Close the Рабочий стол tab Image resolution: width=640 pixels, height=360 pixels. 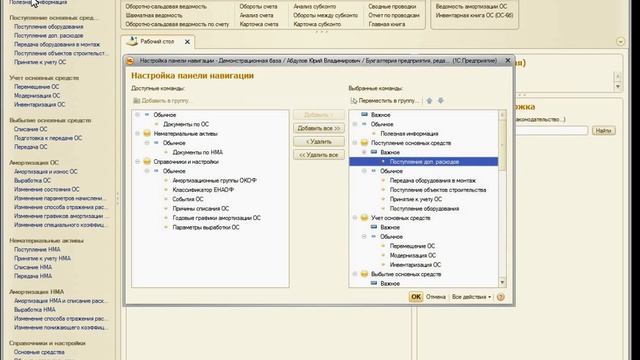click(187, 42)
